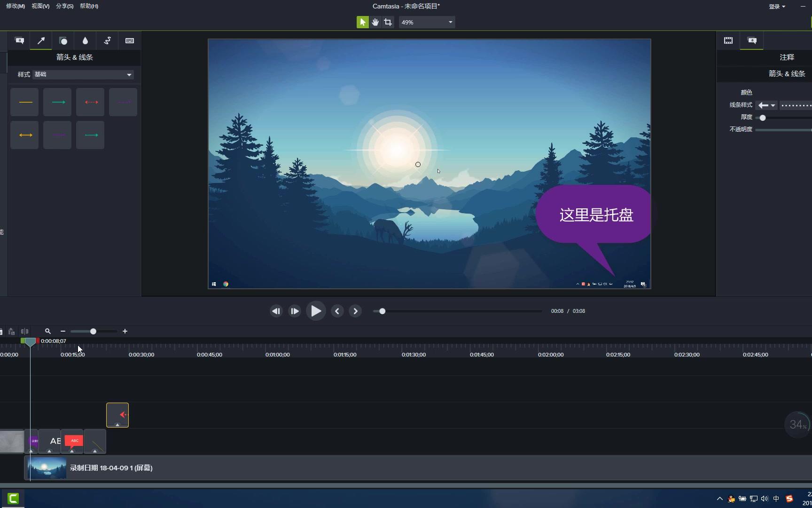812x508 pixels.
Task: Show hidden system tray icons
Action: click(x=719, y=499)
